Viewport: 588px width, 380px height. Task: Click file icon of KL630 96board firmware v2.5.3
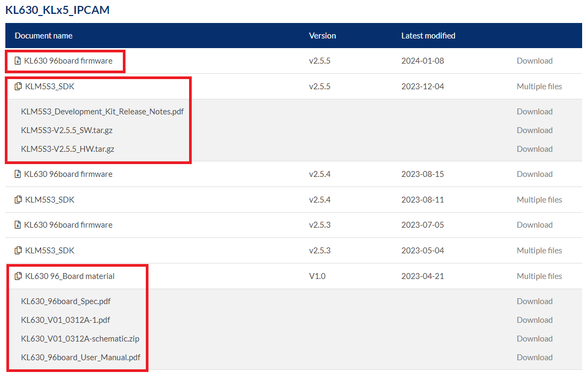(x=18, y=224)
